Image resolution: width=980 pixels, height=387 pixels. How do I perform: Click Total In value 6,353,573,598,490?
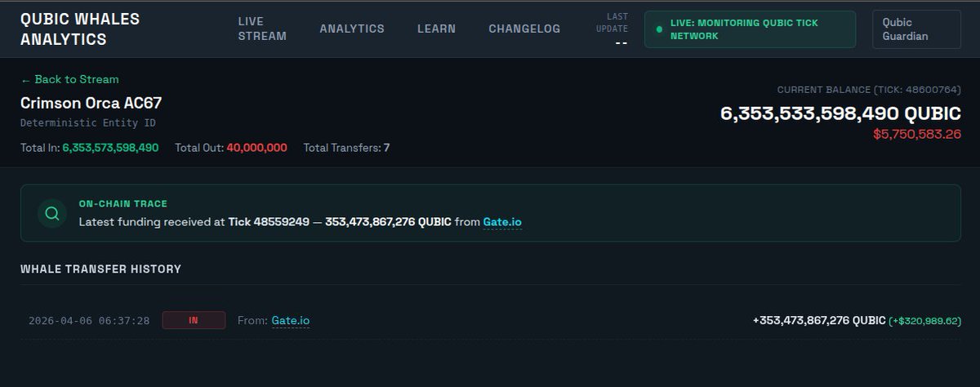coord(110,148)
